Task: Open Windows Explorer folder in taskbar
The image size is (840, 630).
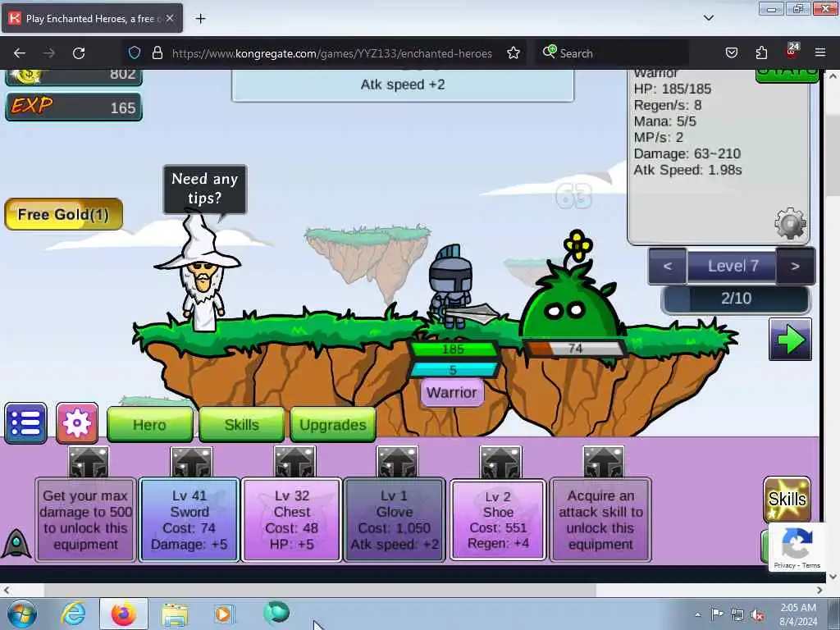Action: [175, 614]
